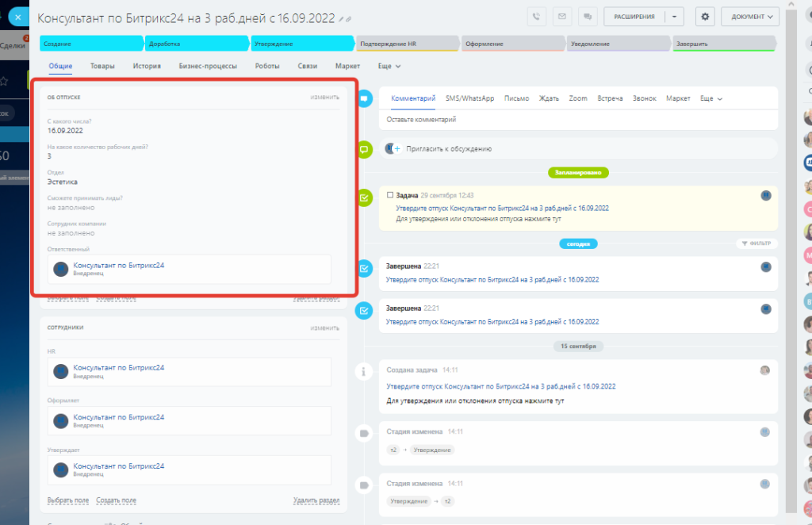Open the Роботы tab
The width and height of the screenshot is (812, 525).
(x=267, y=67)
